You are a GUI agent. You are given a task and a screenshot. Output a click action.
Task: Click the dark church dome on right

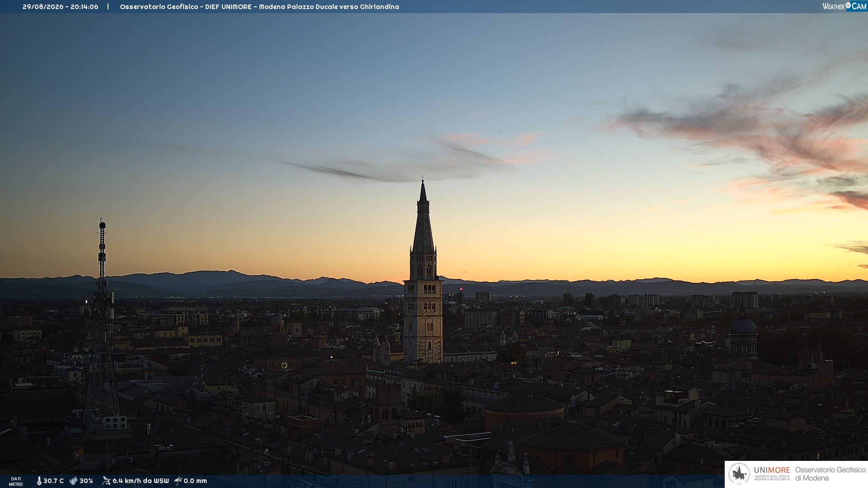click(743, 325)
